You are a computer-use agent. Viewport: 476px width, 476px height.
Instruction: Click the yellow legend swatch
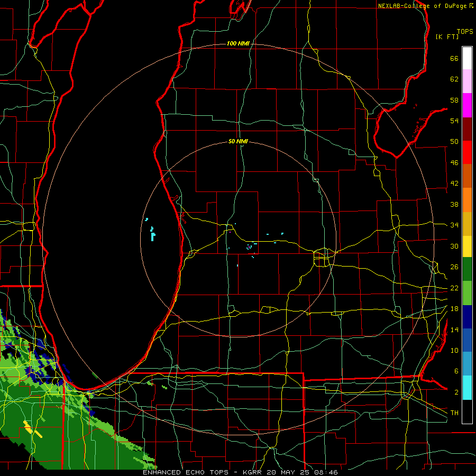click(x=467, y=246)
